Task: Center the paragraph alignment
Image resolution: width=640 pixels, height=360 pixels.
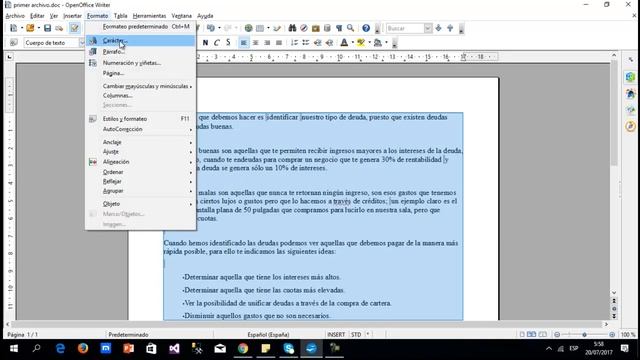Action: (x=256, y=42)
